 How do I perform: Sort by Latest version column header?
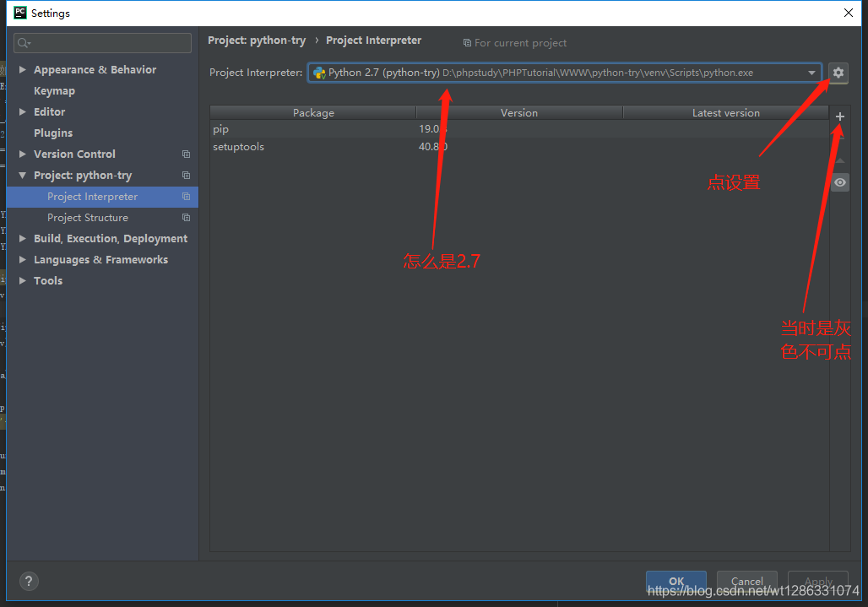[726, 113]
